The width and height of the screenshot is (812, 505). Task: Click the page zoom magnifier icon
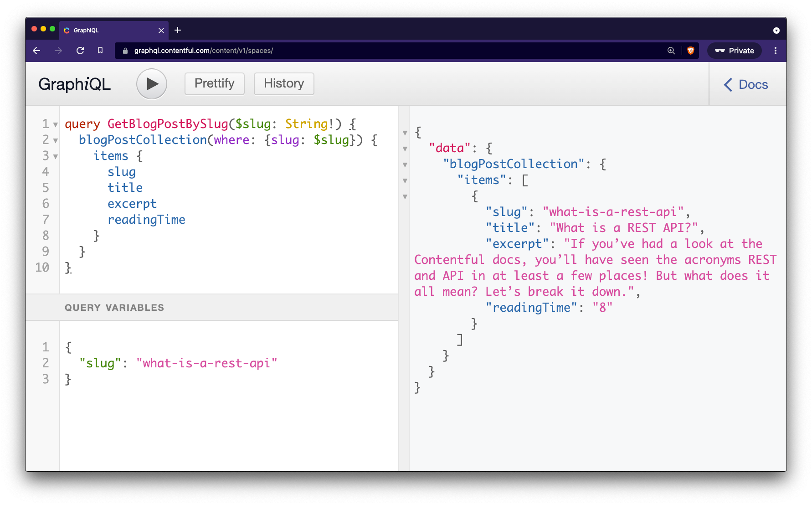pyautogui.click(x=671, y=51)
